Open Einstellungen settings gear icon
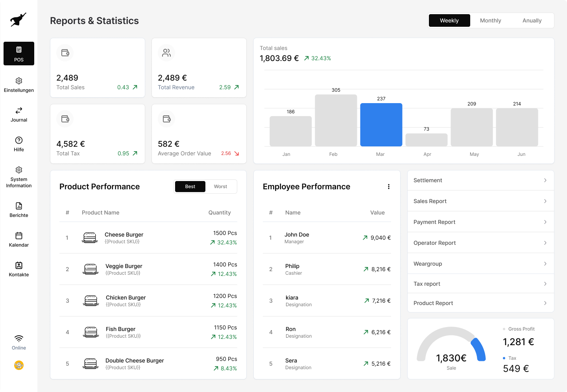Image resolution: width=567 pixels, height=392 pixels. click(x=19, y=81)
